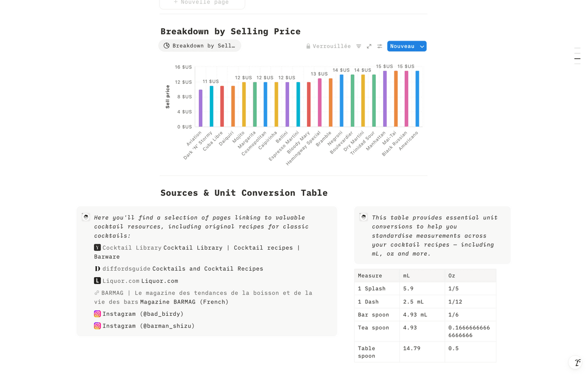The width and height of the screenshot is (588, 375).
Task: Open view settings sliders icon
Action: tap(380, 46)
